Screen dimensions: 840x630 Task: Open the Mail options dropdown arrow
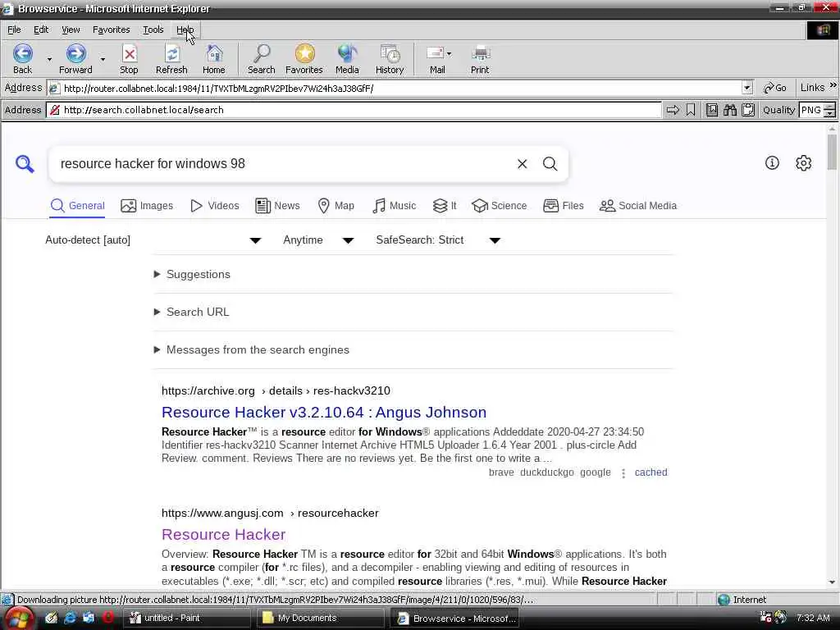pyautogui.click(x=449, y=53)
